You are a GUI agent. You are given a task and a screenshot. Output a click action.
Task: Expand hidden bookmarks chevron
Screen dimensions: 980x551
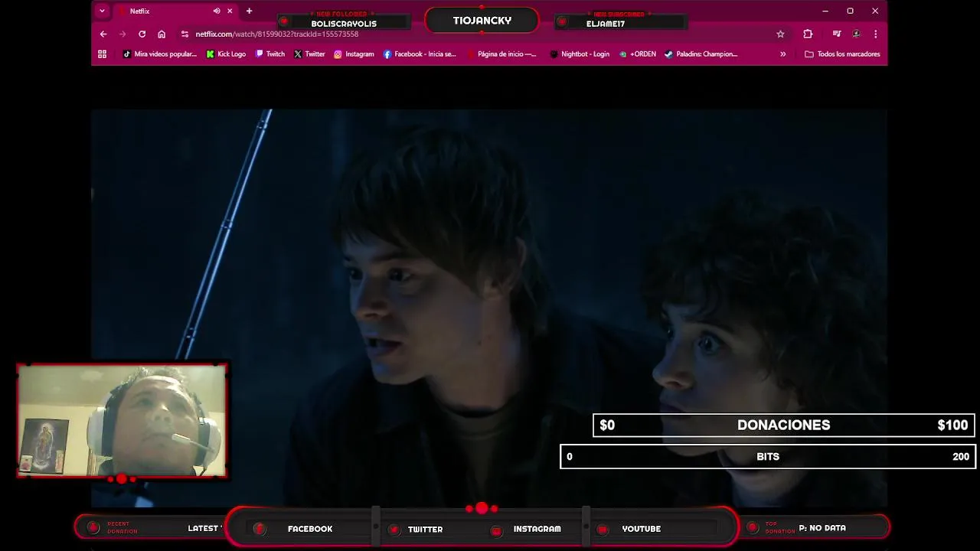782,54
